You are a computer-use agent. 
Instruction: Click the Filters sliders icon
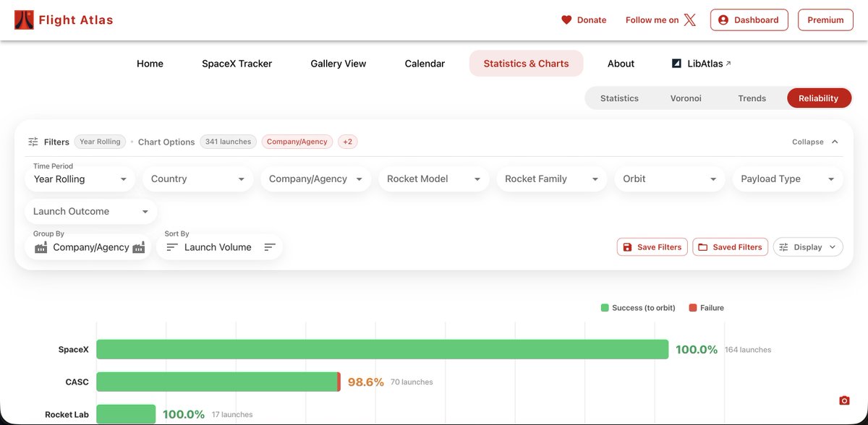point(33,142)
